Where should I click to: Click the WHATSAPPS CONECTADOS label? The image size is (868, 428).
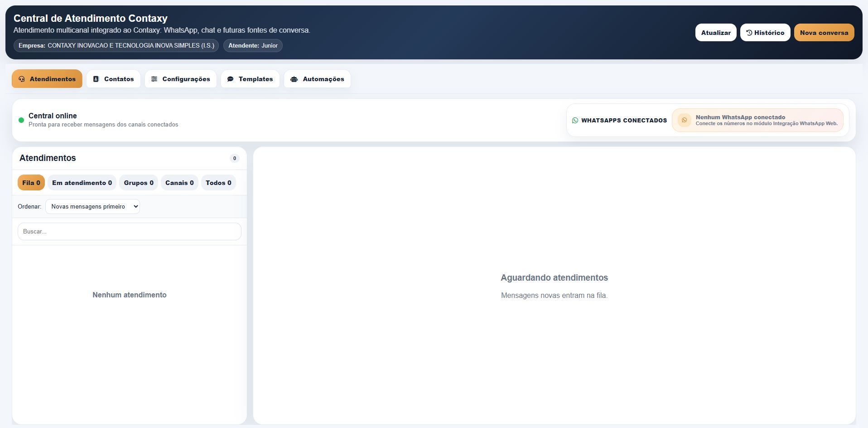point(624,120)
